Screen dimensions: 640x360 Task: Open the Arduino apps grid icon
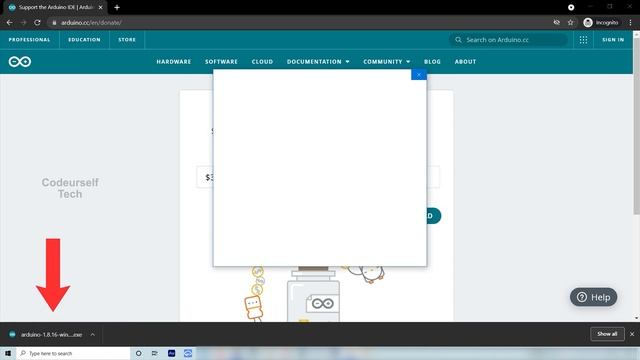[x=583, y=40]
